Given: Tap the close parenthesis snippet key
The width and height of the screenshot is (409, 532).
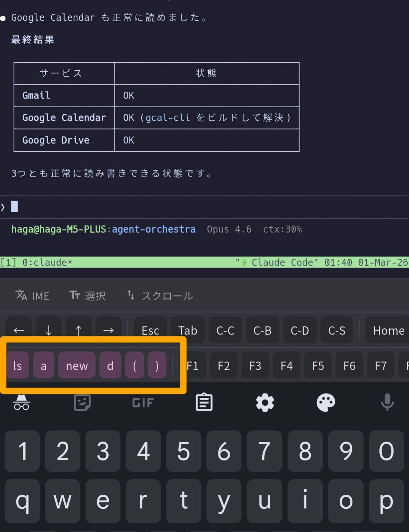Looking at the screenshot, I should pos(157,365).
